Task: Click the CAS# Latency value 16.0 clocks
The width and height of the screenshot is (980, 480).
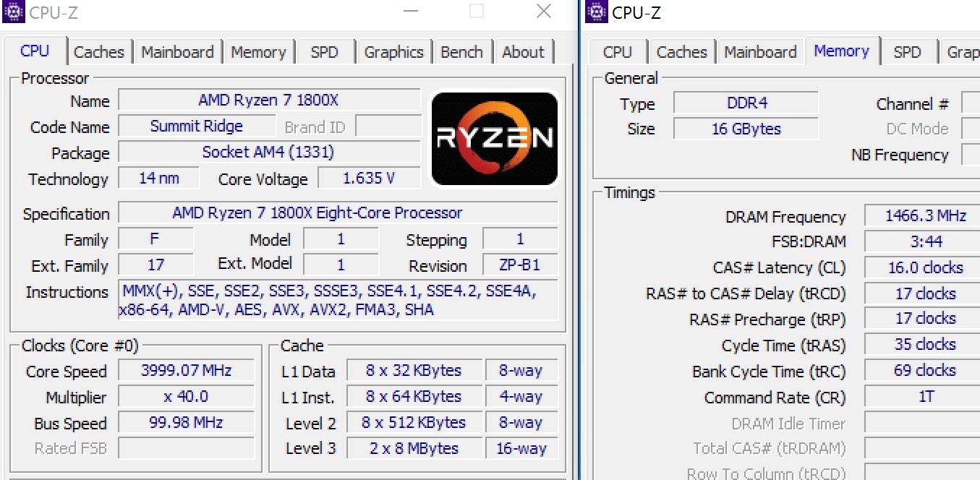Action: [x=924, y=267]
